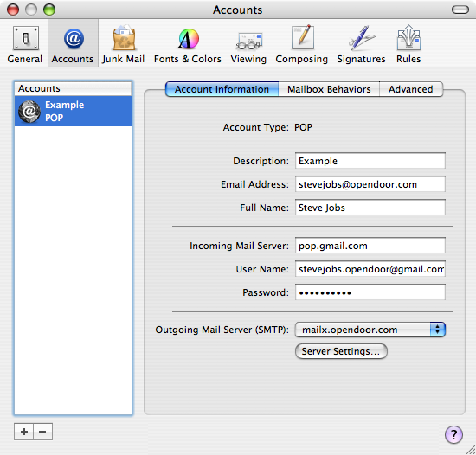Click the Server Settings button
This screenshot has width=476, height=455.
341,351
